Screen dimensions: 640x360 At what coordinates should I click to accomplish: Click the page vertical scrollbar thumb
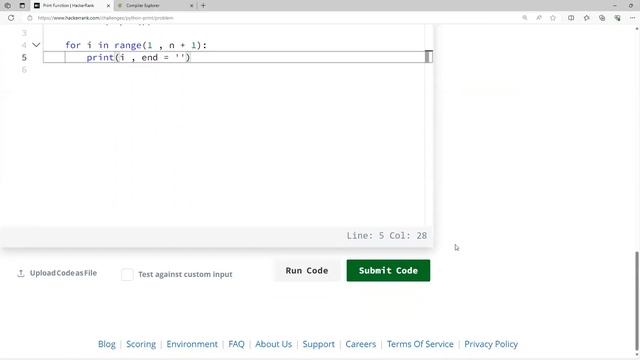click(x=637, y=302)
